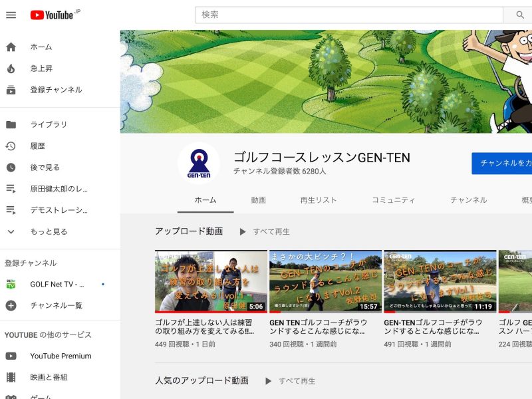The image size is (532, 399).
Task: Click the 映画と番組 film icon
Action: [x=11, y=377]
